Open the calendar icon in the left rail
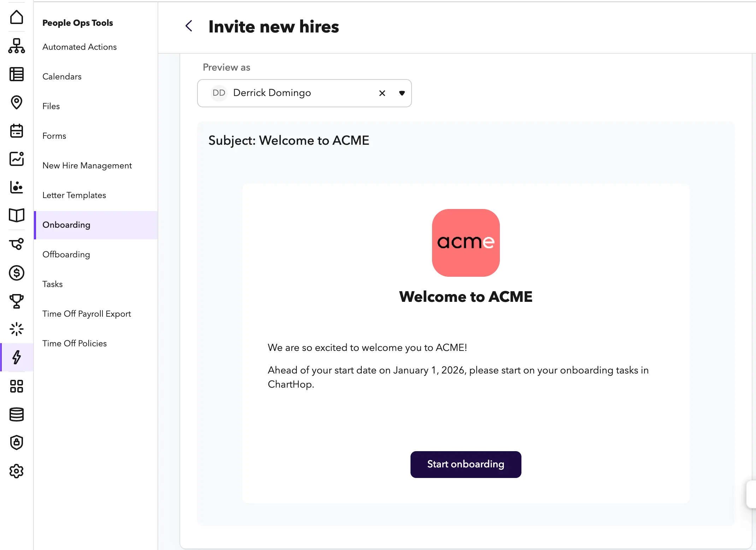The image size is (756, 550). [x=17, y=131]
